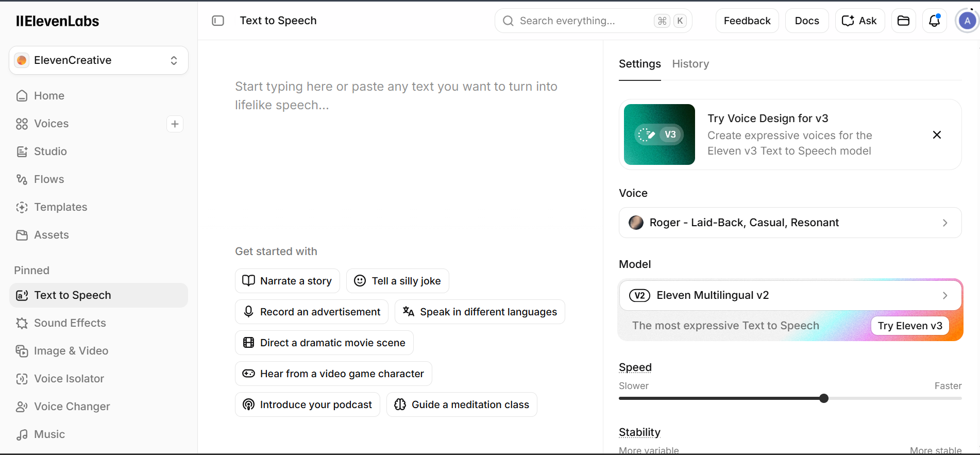Open the Eleven Multilingual v2 model selector
980x455 pixels.
point(790,295)
